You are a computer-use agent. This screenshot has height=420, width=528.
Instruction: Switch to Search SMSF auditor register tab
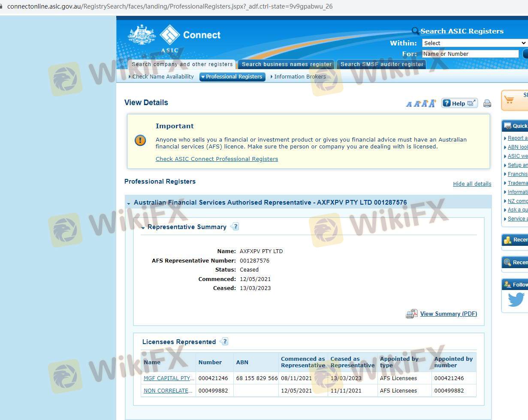[x=382, y=64]
